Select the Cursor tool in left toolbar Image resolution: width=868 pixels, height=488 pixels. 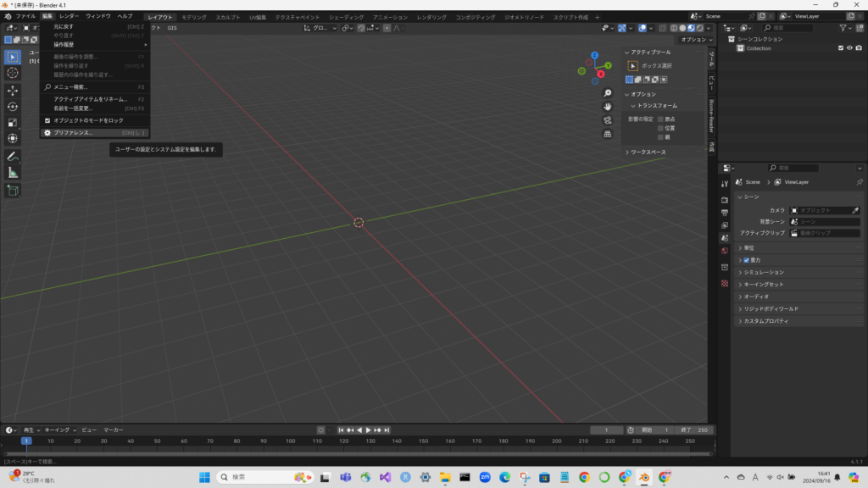point(13,73)
